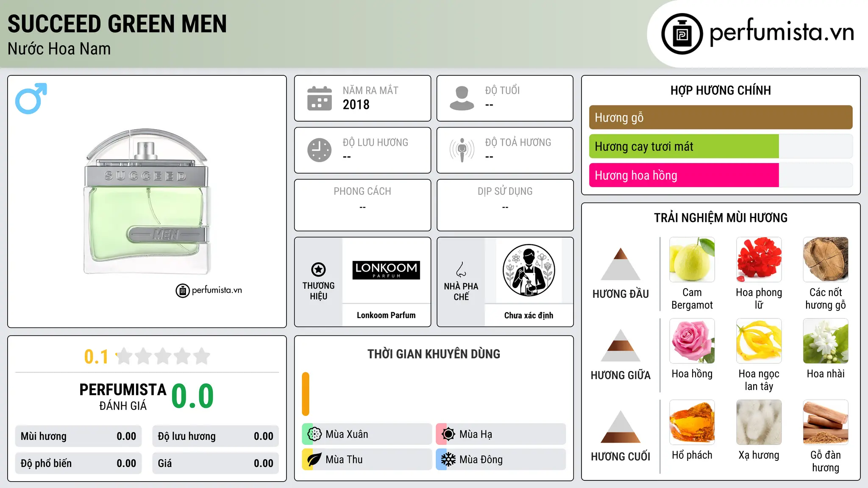Select the Xạ hương note image
Viewport: 868px width, 488px height.
point(759,422)
